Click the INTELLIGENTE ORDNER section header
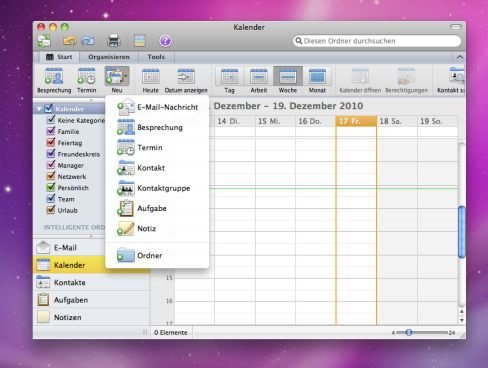Screen dimensions: 488x368 [x=74, y=227]
